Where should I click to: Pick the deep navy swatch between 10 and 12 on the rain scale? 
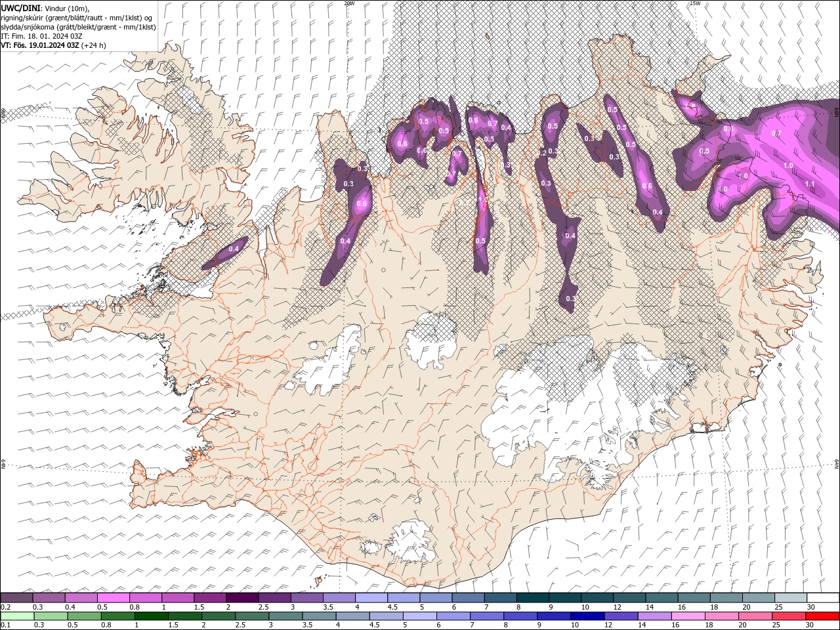587,616
